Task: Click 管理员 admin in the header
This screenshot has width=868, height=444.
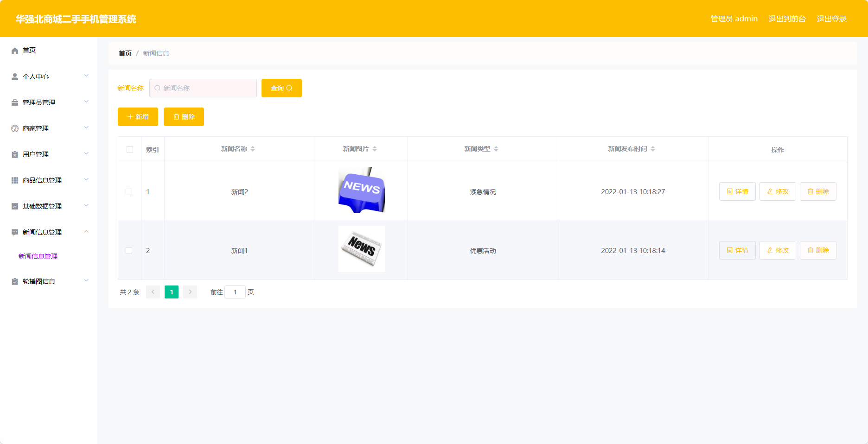Action: 734,19
